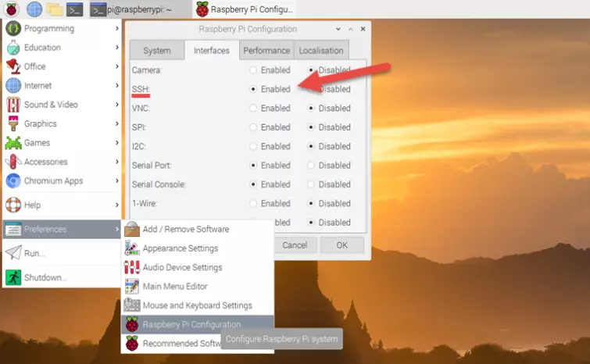590x364 pixels.
Task: Open Shutdown... menu entry
Action: tap(62, 277)
